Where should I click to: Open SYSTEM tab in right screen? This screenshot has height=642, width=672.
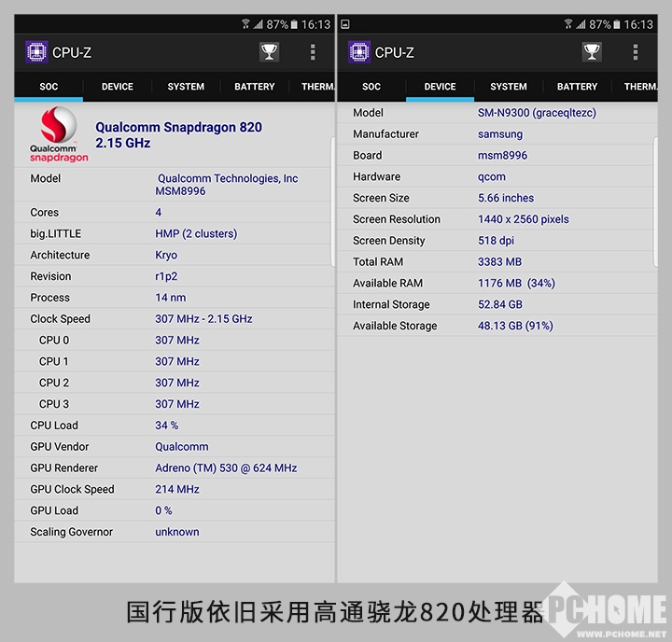click(509, 87)
